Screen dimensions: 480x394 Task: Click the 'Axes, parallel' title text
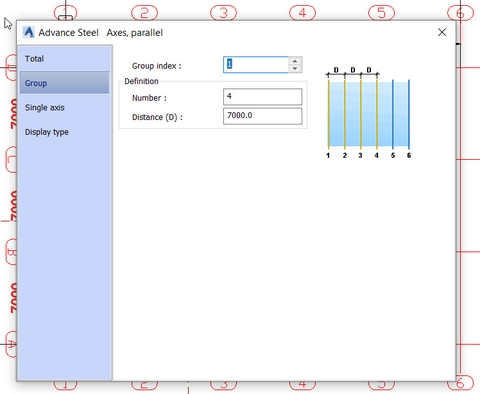pos(135,33)
